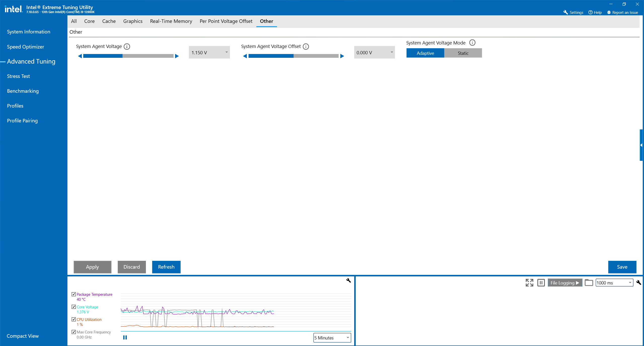Screen dimensions: 644x346
Task: Open the log file folder
Action: (589, 283)
